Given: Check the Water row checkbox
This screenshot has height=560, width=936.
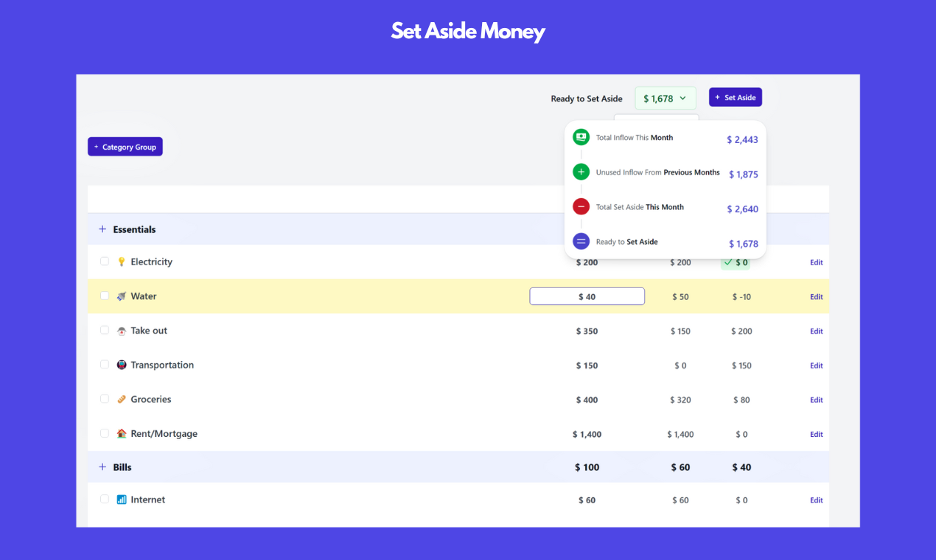Looking at the screenshot, I should coord(105,296).
